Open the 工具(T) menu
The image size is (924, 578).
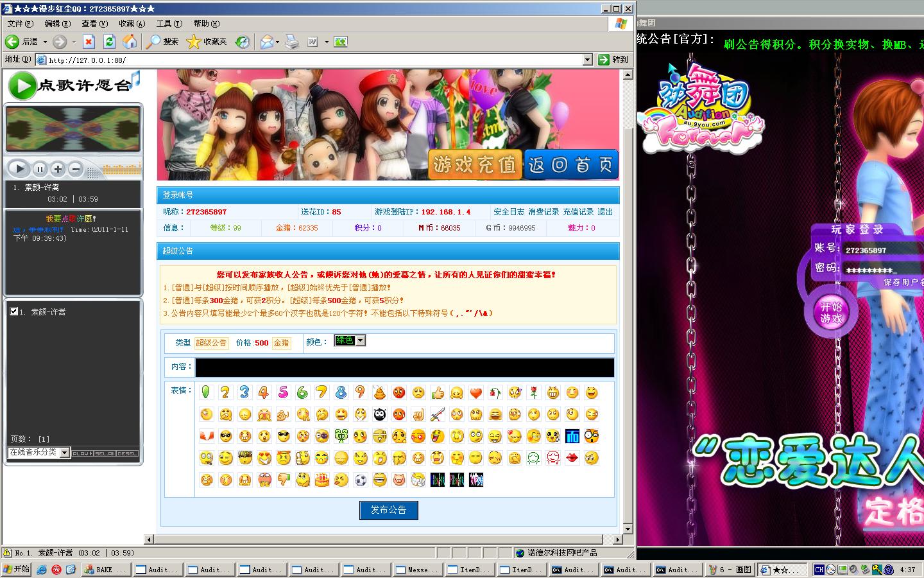click(x=169, y=24)
